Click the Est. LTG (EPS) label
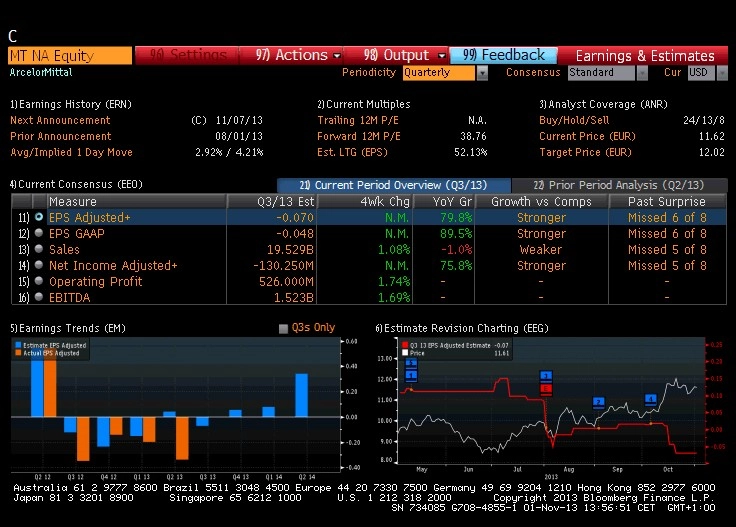The height and width of the screenshot is (527, 736). tap(353, 152)
